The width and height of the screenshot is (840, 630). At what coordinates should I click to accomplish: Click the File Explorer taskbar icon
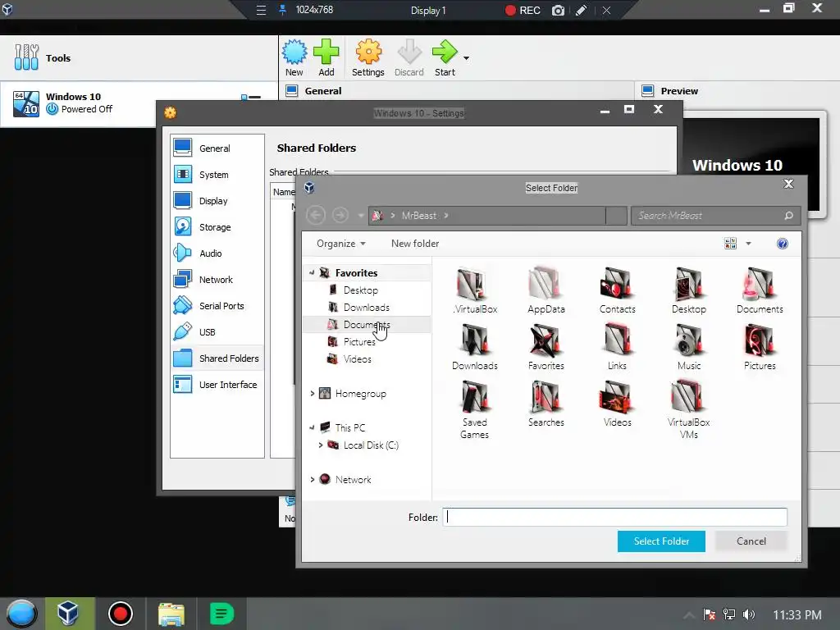[x=171, y=614]
